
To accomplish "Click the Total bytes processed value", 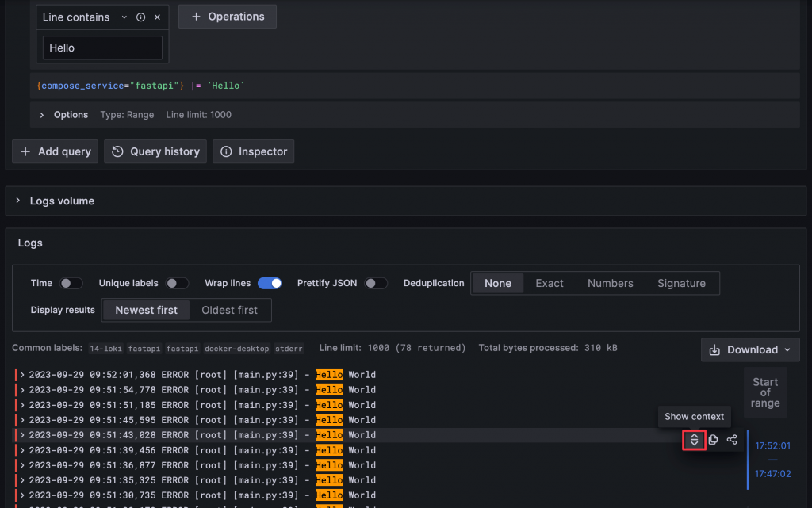I will pos(601,348).
